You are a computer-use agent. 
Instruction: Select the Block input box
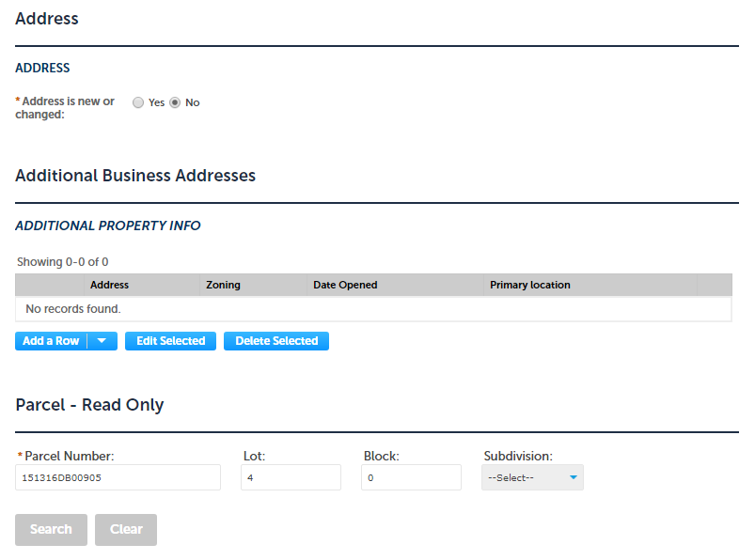coord(411,477)
